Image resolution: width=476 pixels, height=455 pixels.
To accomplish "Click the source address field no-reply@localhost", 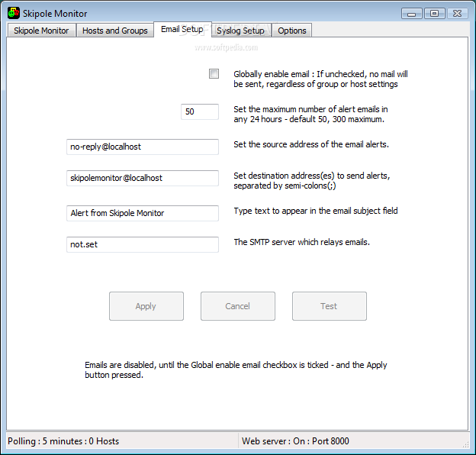I will tap(143, 147).
